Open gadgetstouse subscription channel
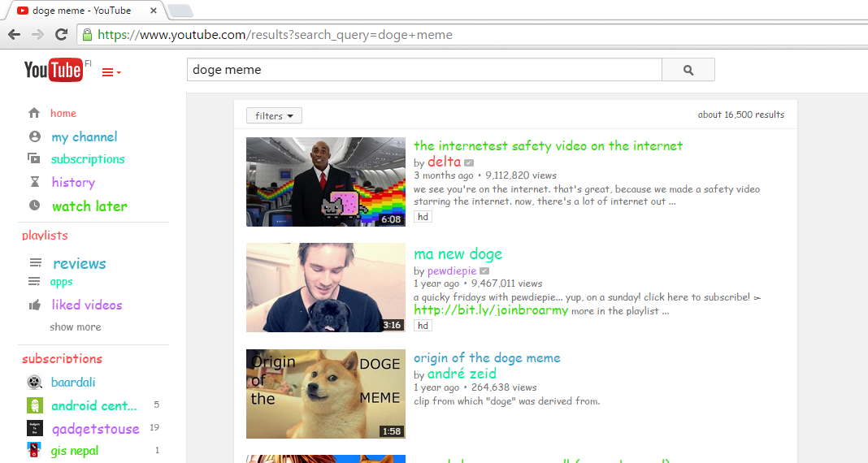The height and width of the screenshot is (463, 868). 95,429
